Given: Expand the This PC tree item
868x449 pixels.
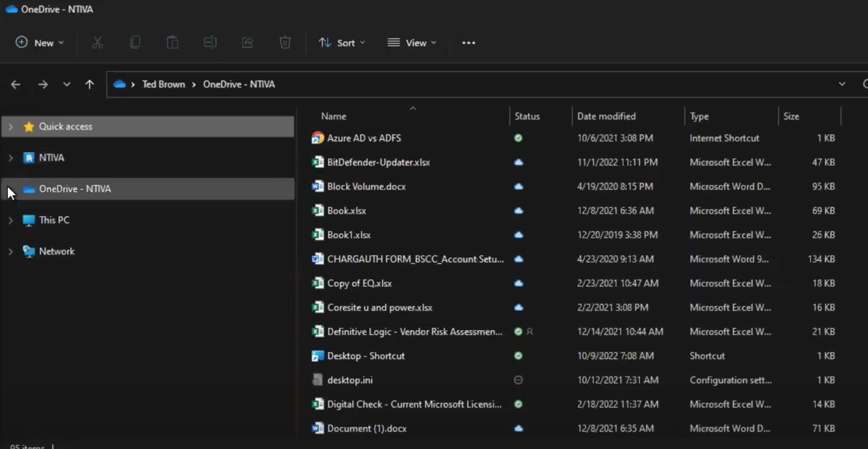Looking at the screenshot, I should click(x=10, y=219).
